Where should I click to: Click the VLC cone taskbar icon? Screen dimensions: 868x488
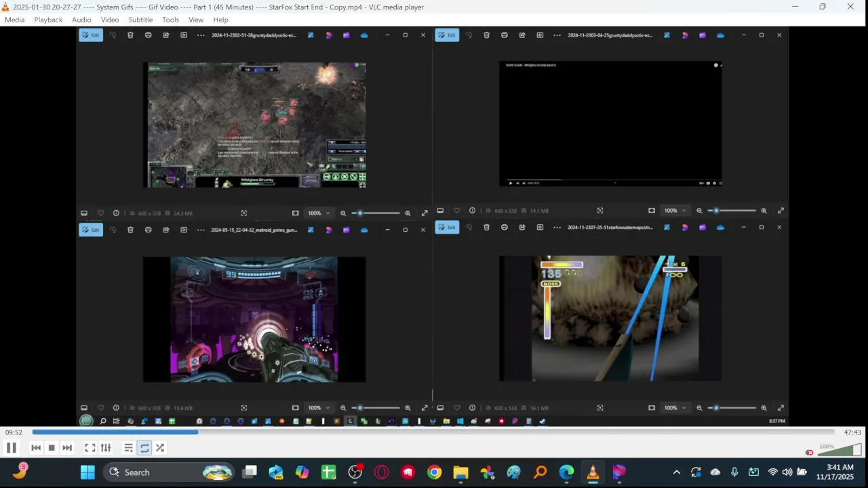click(x=593, y=472)
